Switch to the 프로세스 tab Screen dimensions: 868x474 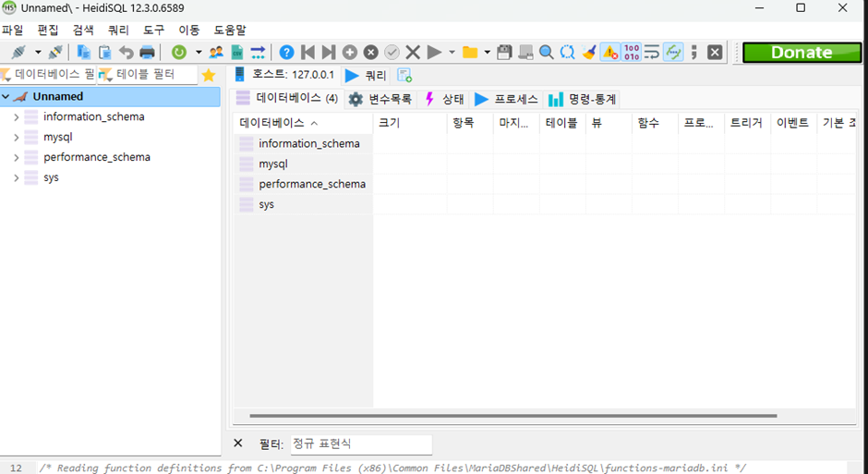coord(507,99)
